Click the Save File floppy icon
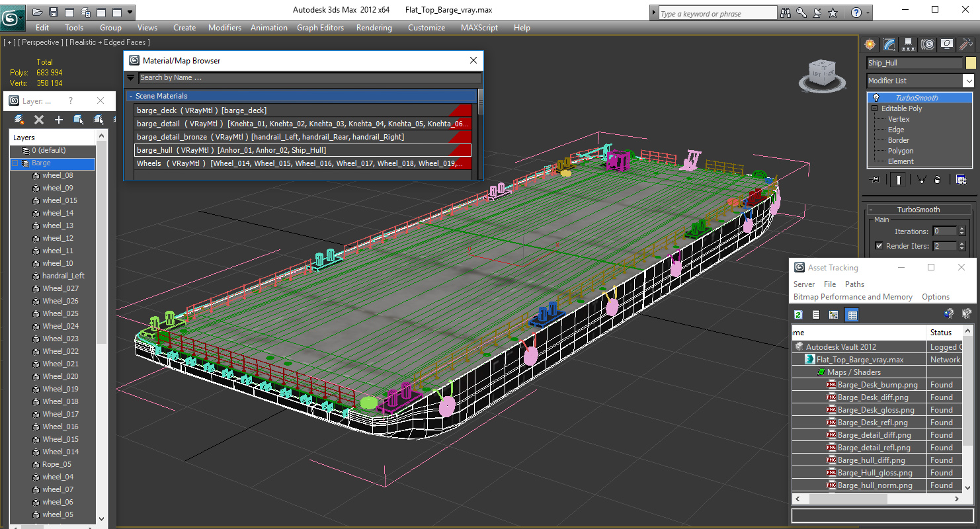 54,12
